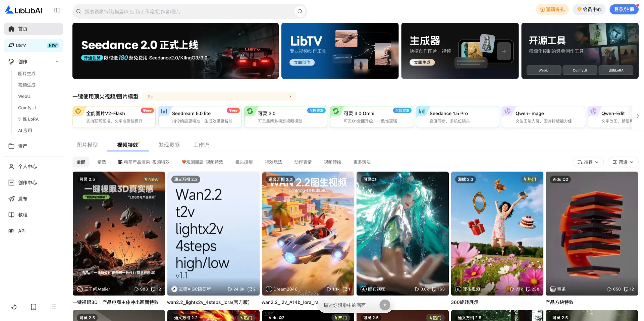Screen dimensions: 644x321
Task: Open 教程 in the sidebar
Action: (x=34, y=215)
